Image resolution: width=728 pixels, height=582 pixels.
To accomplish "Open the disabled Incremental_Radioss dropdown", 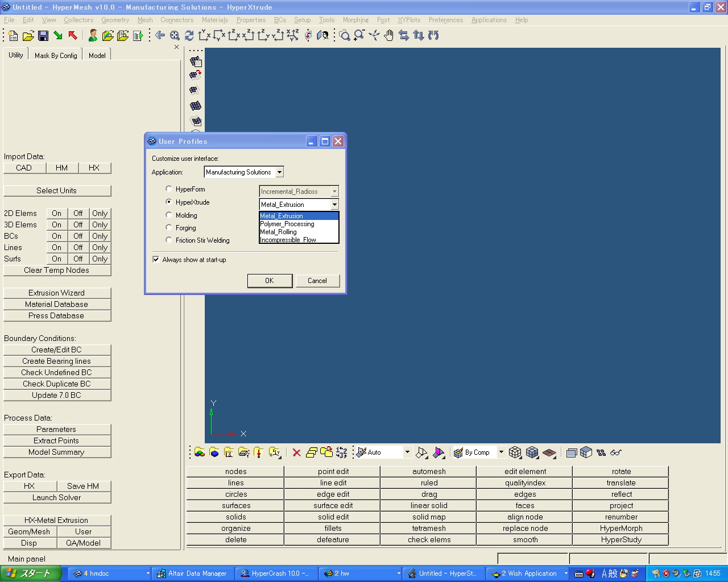I will 334,192.
